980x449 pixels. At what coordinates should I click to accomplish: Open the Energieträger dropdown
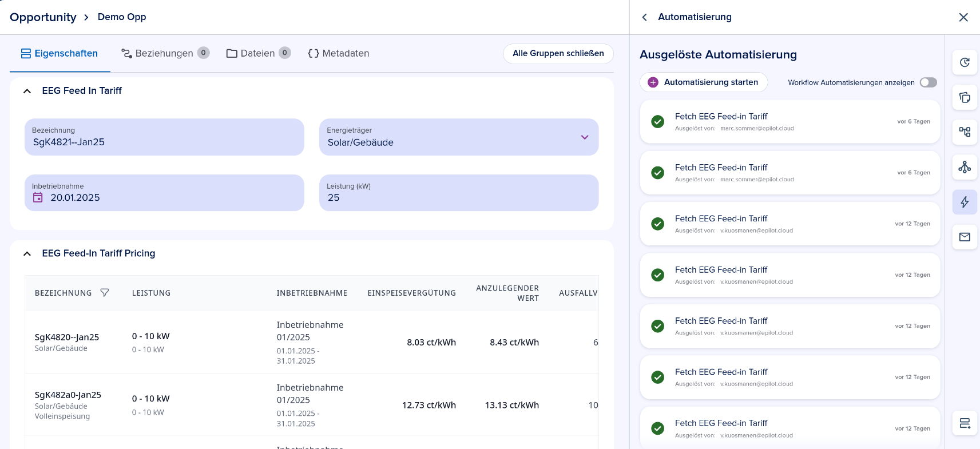pos(459,137)
